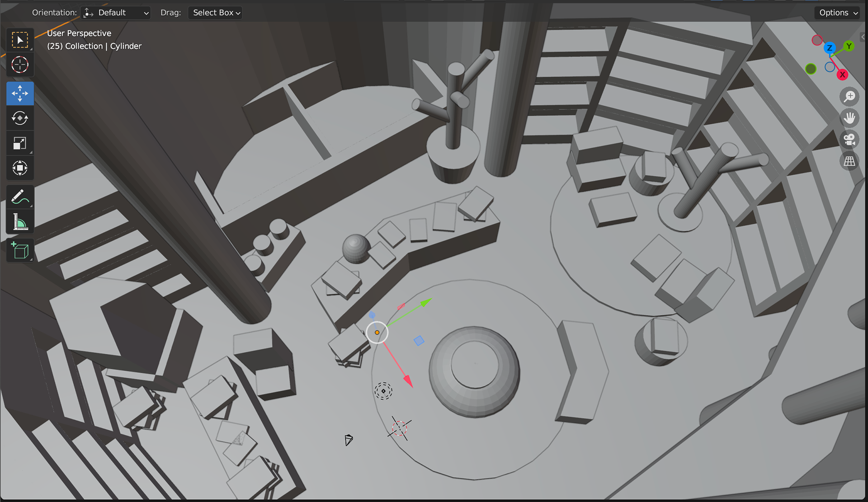The width and height of the screenshot is (868, 502).
Task: Select the Annotate tool
Action: click(x=20, y=197)
